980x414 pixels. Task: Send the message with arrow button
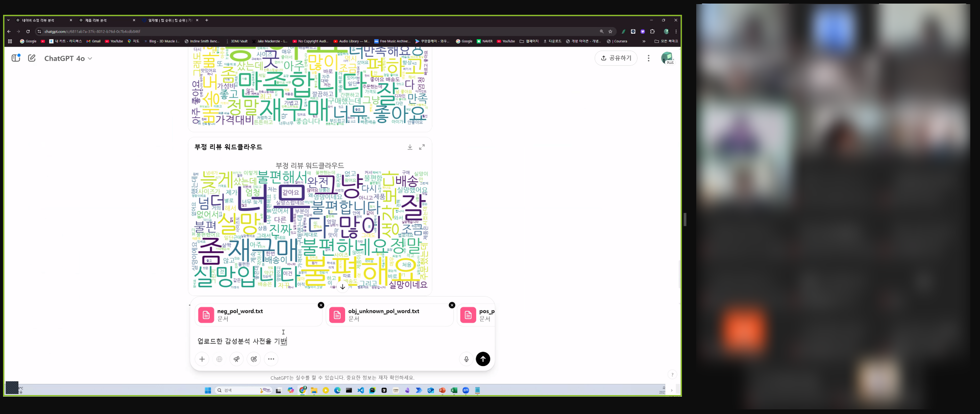pos(483,359)
